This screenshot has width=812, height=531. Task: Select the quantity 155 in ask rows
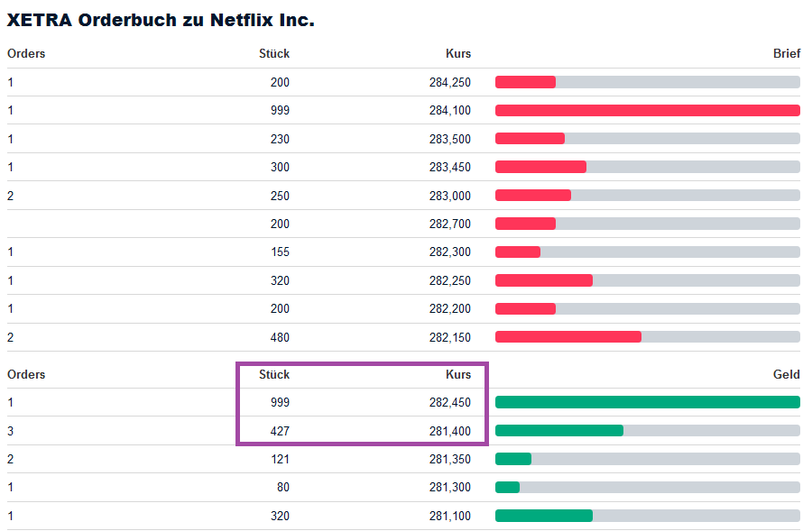click(280, 252)
